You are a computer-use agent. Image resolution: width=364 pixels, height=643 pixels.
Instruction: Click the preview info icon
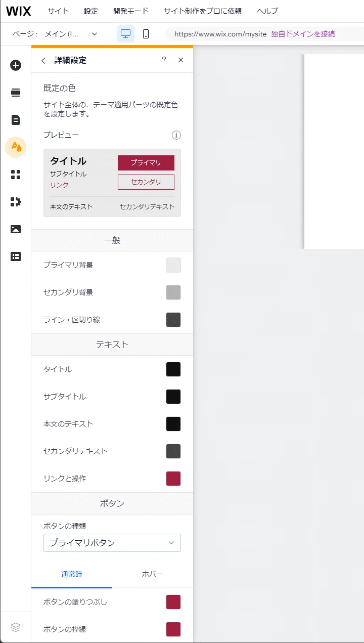[176, 135]
